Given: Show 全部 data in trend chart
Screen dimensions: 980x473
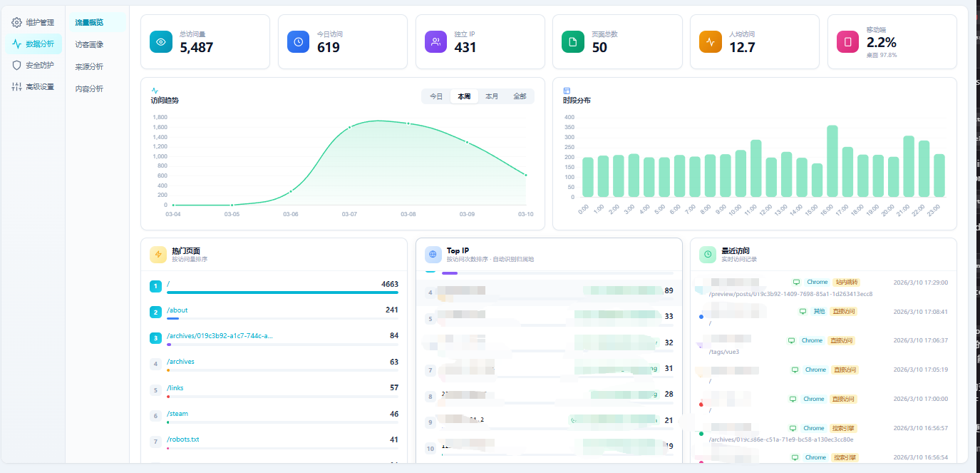Looking at the screenshot, I should pos(520,96).
